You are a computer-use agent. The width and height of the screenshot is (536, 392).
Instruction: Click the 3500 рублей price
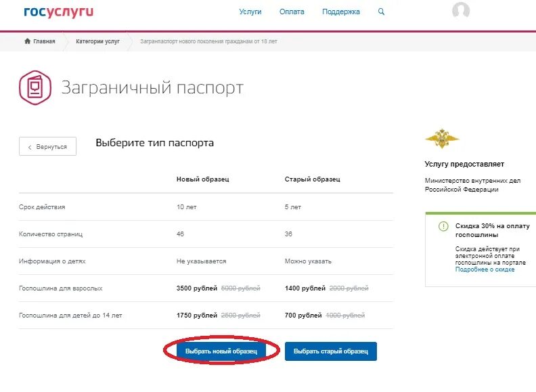click(197, 288)
